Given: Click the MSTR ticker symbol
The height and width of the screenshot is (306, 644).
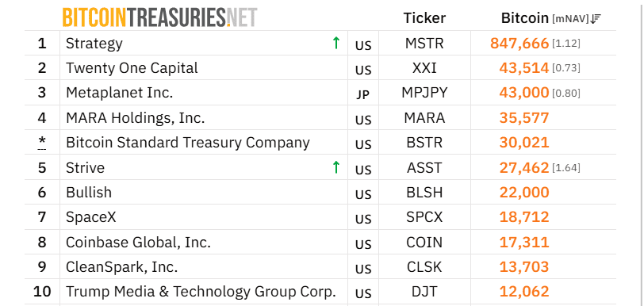Looking at the screenshot, I should pyautogui.click(x=424, y=43).
